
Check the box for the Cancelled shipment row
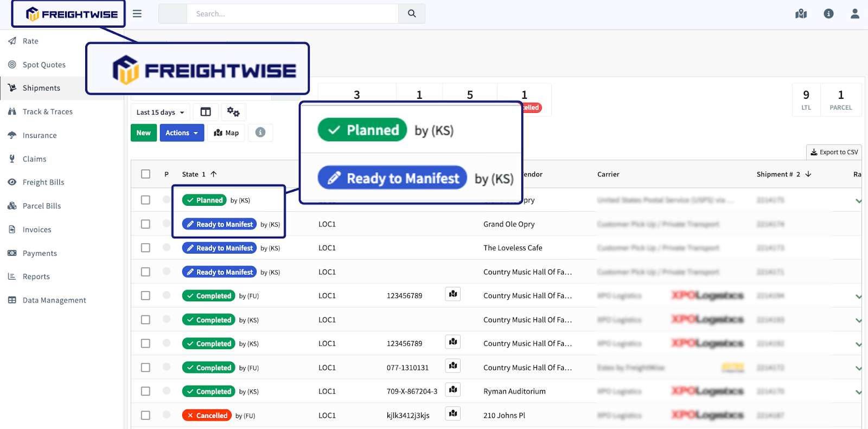click(145, 415)
